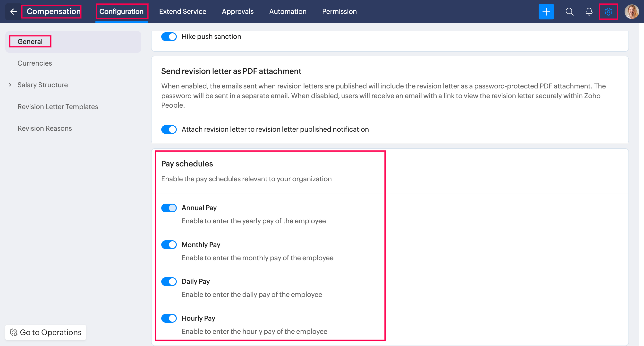
Task: Switch to the Extend Service tab
Action: tap(183, 11)
